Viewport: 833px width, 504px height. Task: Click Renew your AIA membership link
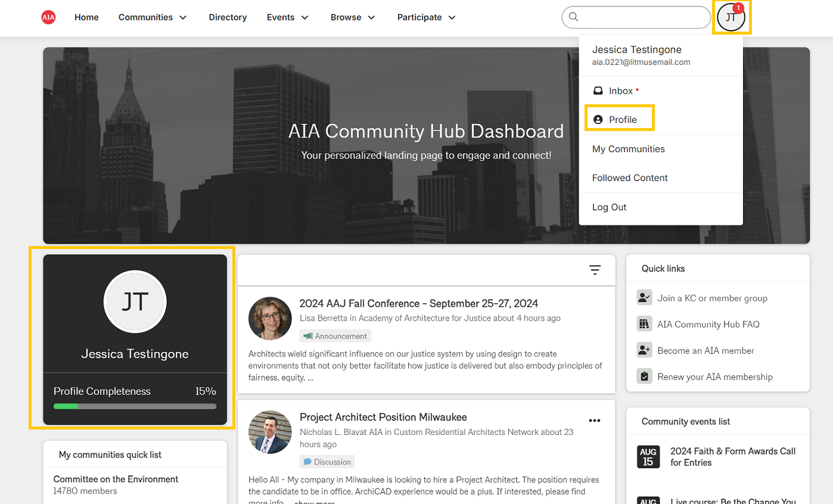point(715,377)
